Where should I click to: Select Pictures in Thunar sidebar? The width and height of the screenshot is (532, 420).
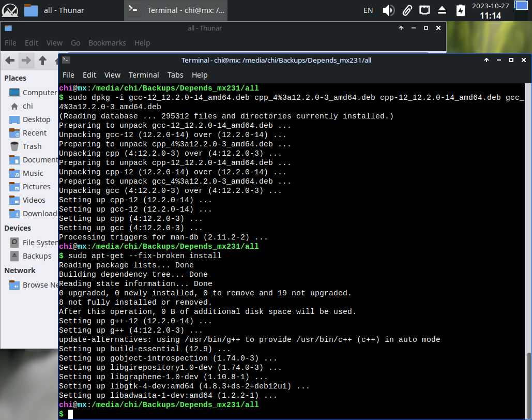[x=31, y=186]
